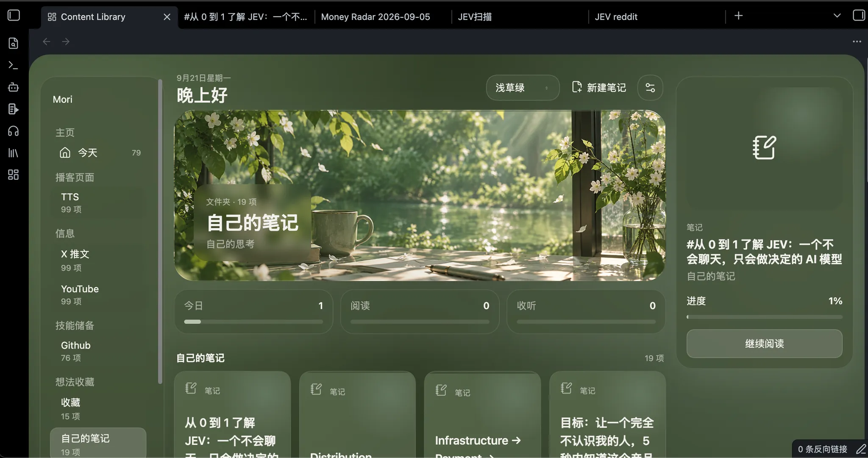Open the X 推文 sidebar item
The width and height of the screenshot is (868, 458).
tap(98, 260)
